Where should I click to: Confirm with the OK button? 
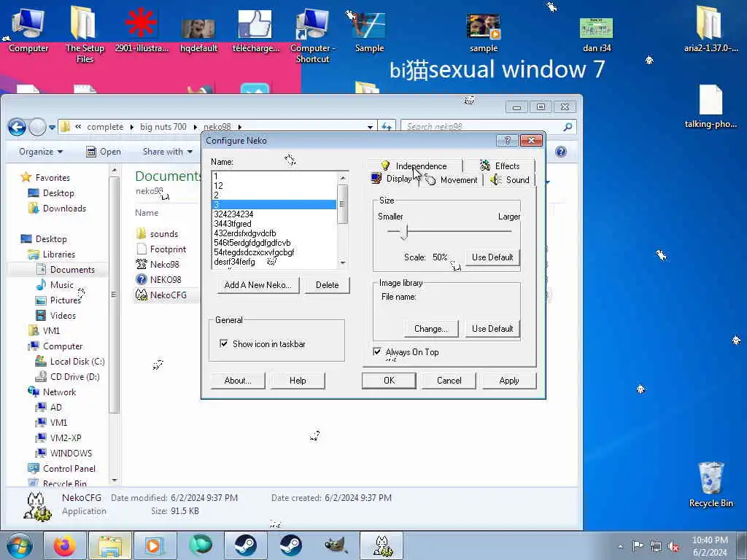pyautogui.click(x=389, y=381)
